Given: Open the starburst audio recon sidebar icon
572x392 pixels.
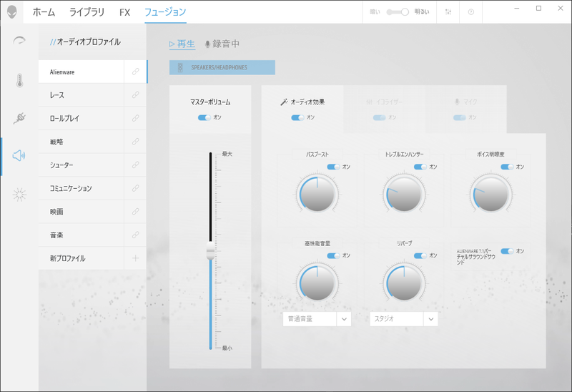Looking at the screenshot, I should [19, 195].
